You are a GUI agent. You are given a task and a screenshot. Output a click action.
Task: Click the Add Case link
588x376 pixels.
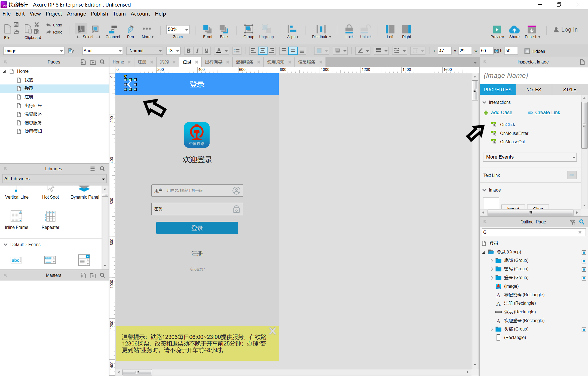pyautogui.click(x=501, y=113)
